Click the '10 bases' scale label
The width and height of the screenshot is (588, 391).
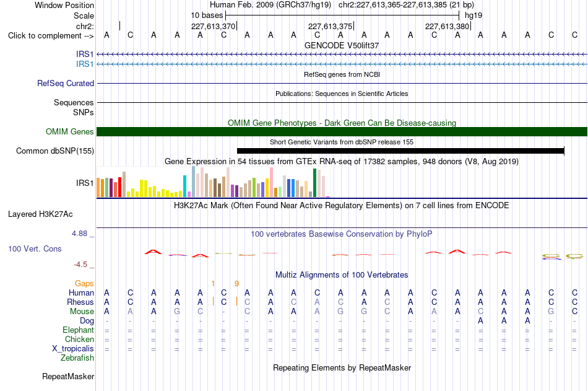207,15
